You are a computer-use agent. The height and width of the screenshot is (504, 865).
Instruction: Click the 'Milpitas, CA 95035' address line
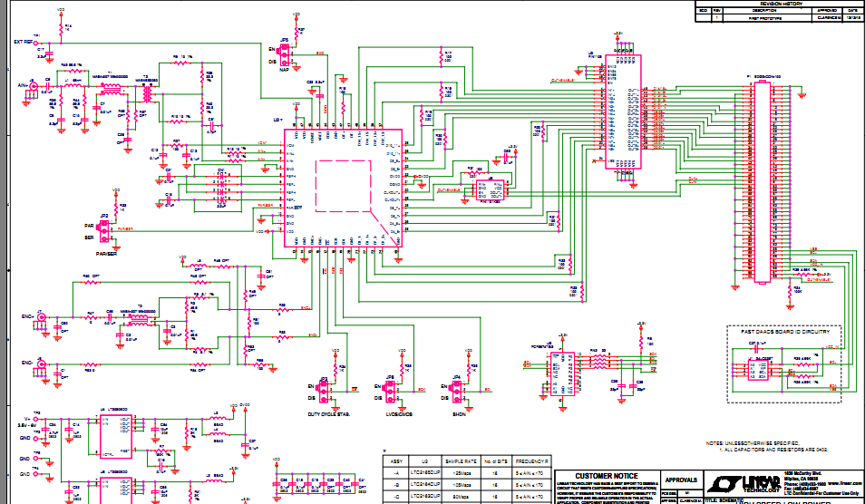(802, 478)
